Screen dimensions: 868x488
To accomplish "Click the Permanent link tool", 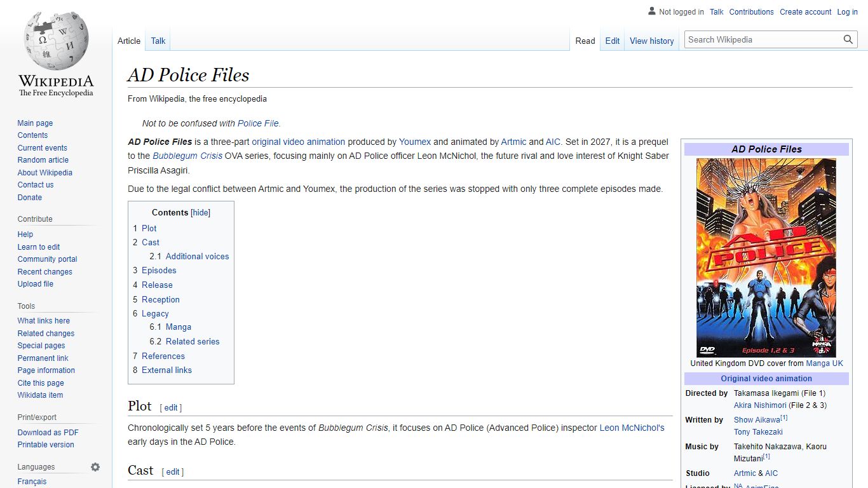I will pyautogui.click(x=43, y=358).
